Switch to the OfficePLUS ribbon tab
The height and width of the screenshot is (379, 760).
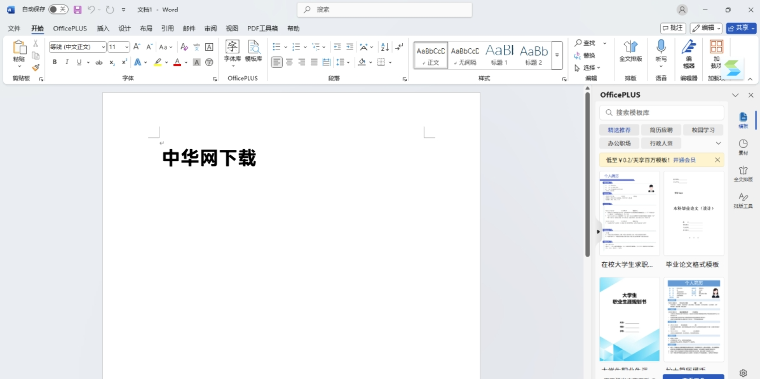tap(70, 28)
